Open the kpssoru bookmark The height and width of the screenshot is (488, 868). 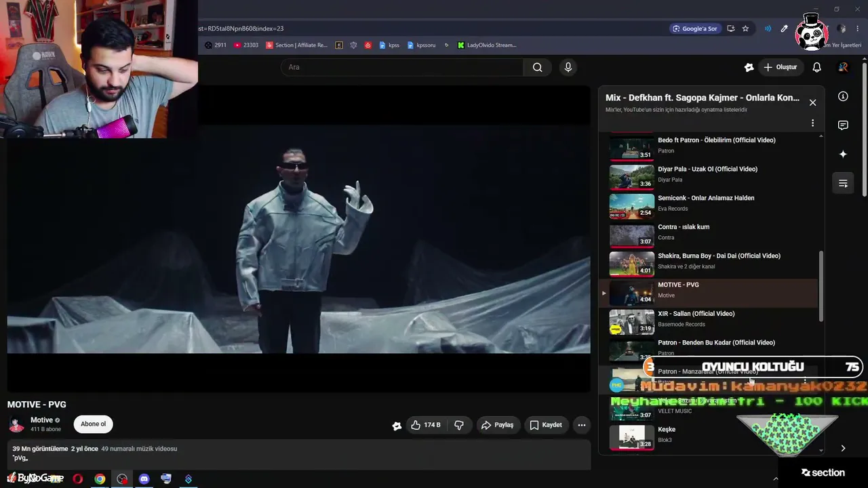point(421,45)
